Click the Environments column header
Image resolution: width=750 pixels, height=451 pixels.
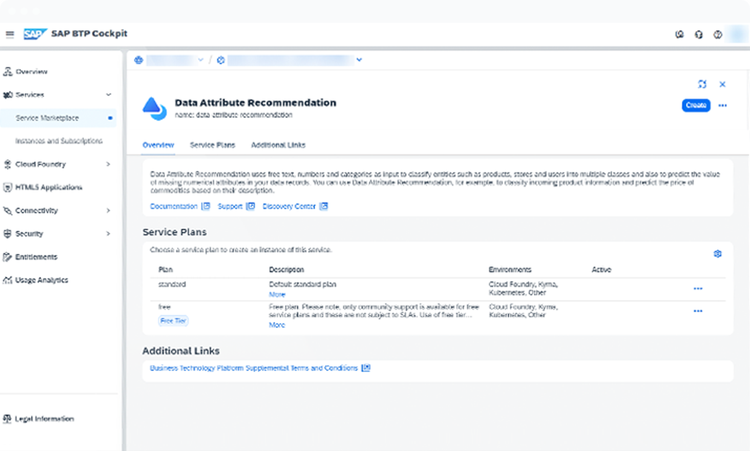click(x=510, y=270)
